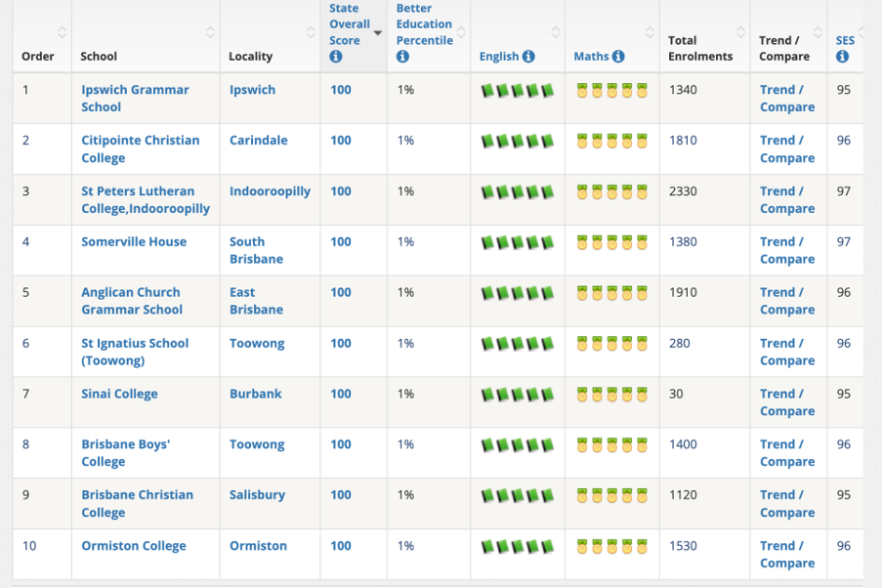Sort table by Order column arrows

[x=63, y=33]
